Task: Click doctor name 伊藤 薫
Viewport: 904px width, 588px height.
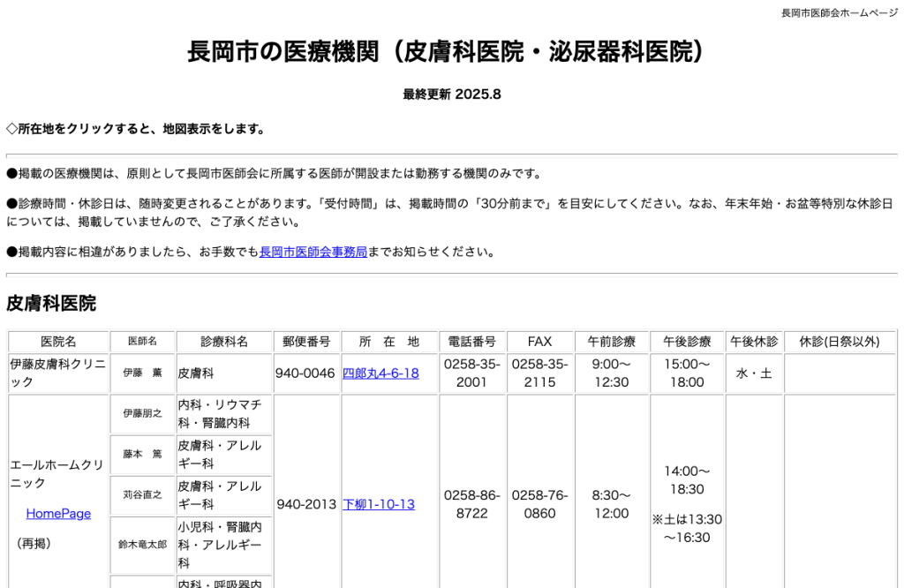Action: (142, 373)
